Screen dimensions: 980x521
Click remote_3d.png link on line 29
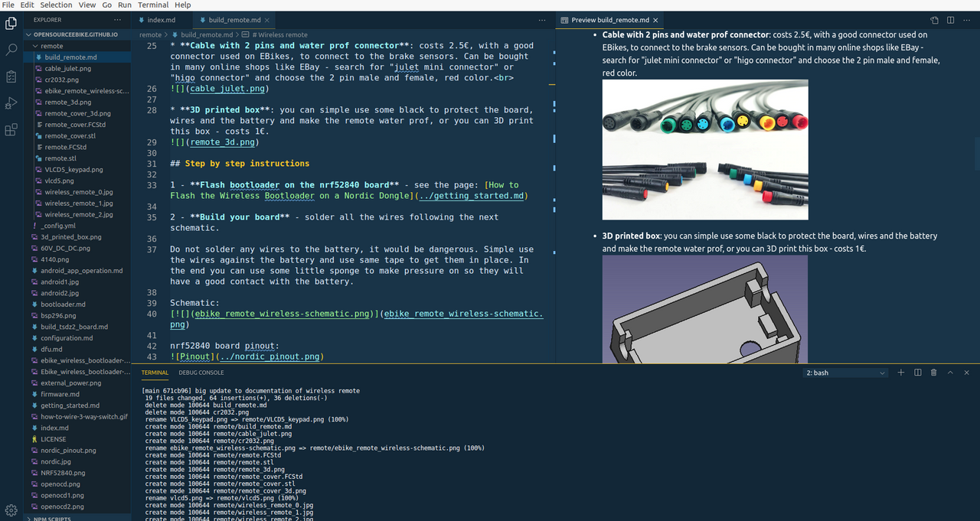(x=223, y=142)
